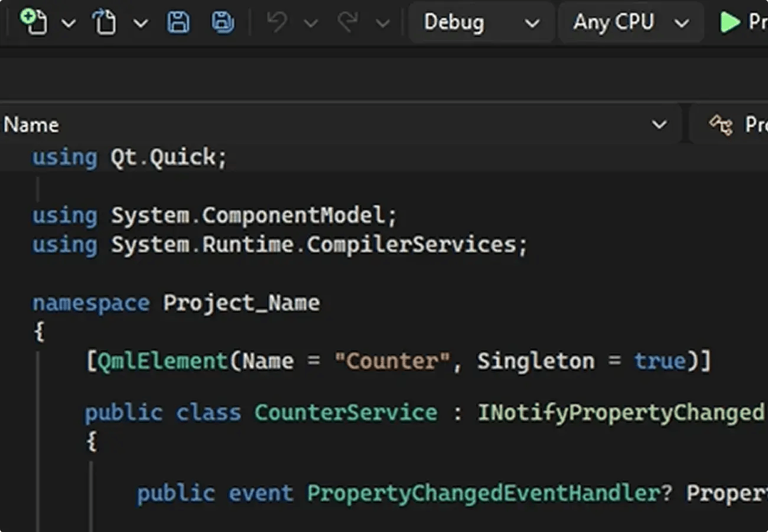Open the Undo history dropdown arrow

click(312, 24)
